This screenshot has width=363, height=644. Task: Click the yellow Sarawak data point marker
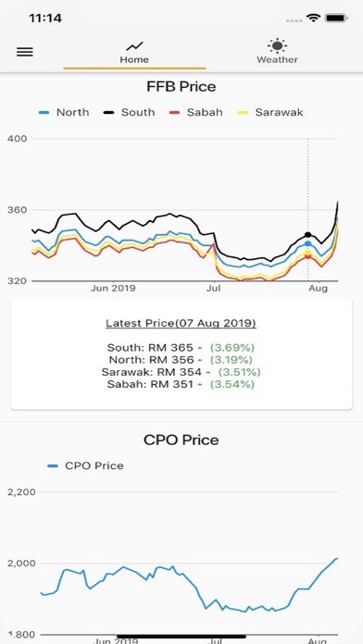coord(308,253)
